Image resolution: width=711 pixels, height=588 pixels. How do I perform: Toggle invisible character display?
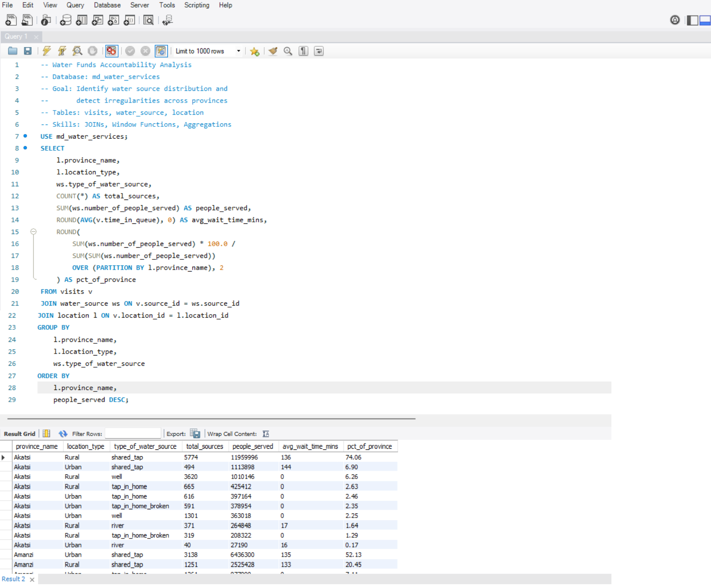(x=303, y=51)
